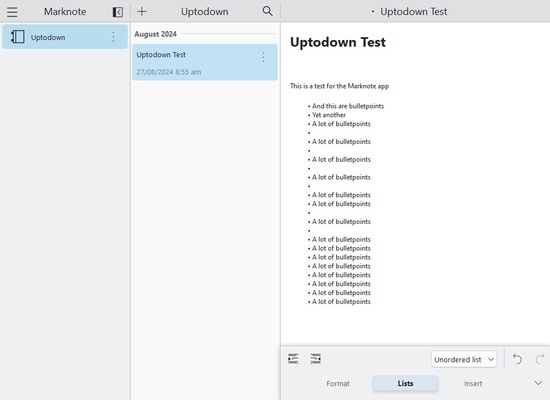Open the Uptodown Test note entry
The image size is (550, 400).
(x=205, y=62)
